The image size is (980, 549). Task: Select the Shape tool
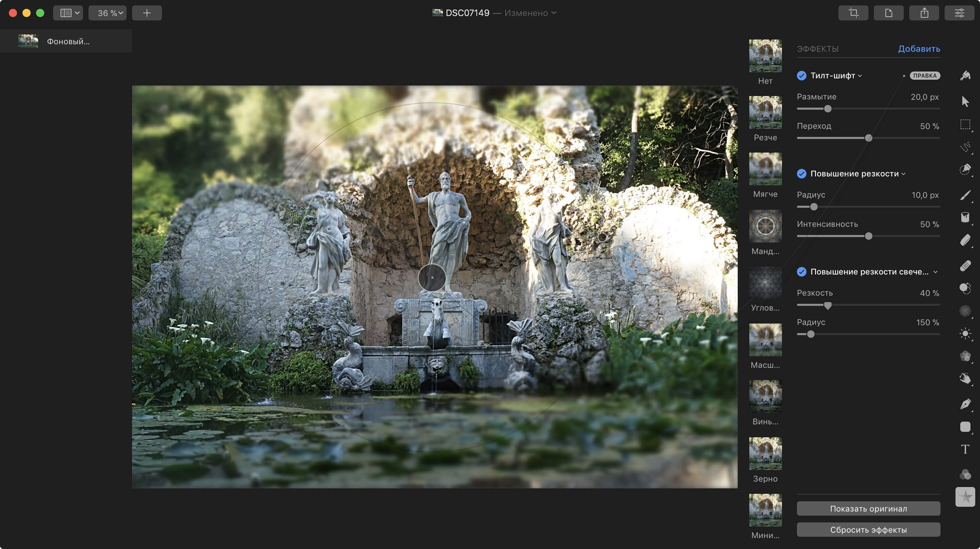pyautogui.click(x=965, y=427)
